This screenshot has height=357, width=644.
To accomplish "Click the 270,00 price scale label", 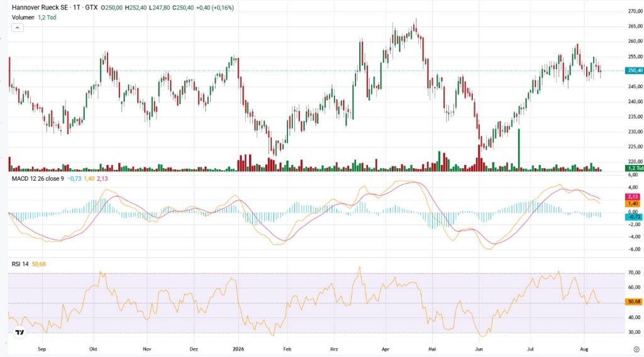I will [635, 11].
